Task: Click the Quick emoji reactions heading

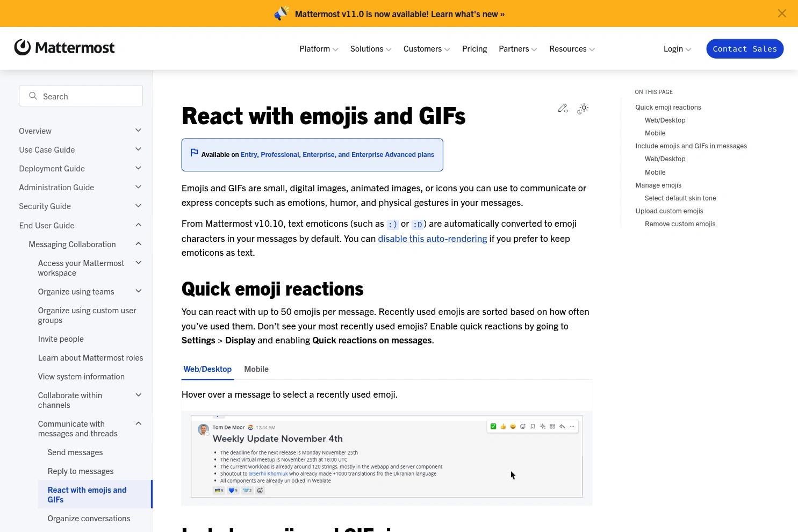Action: 272,289
